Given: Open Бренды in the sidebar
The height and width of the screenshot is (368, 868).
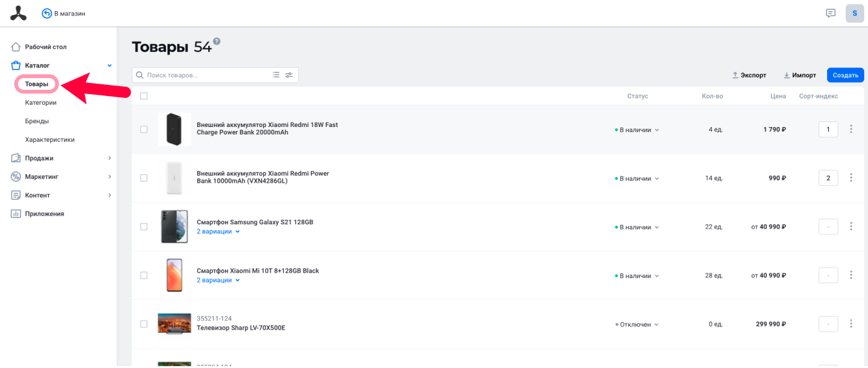Looking at the screenshot, I should tap(37, 121).
